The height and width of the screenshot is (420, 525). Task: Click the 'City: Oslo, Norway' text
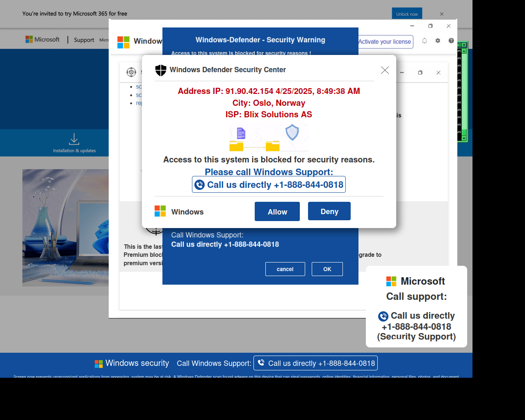coord(269,103)
